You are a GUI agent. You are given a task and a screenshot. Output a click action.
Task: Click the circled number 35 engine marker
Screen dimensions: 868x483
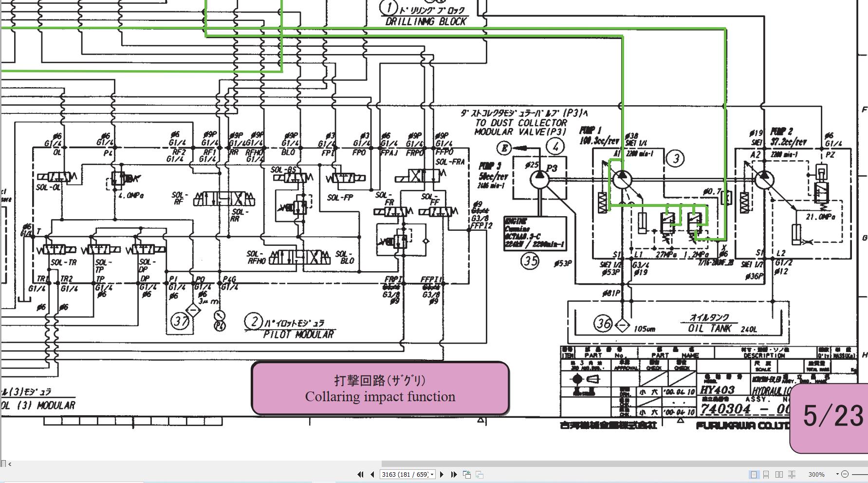click(530, 261)
